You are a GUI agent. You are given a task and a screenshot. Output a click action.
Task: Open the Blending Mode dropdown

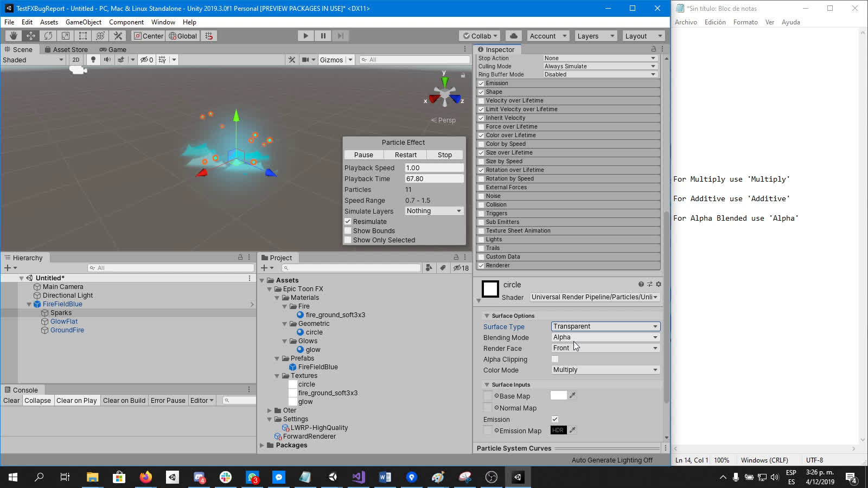point(605,337)
